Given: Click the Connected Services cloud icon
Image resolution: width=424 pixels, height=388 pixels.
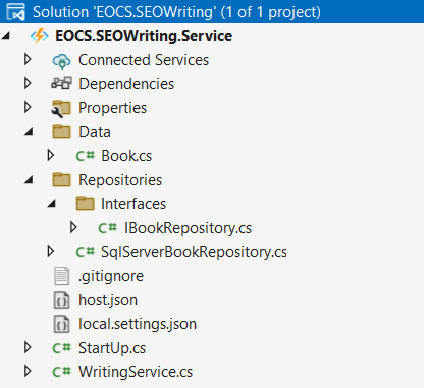Looking at the screenshot, I should pos(61,61).
